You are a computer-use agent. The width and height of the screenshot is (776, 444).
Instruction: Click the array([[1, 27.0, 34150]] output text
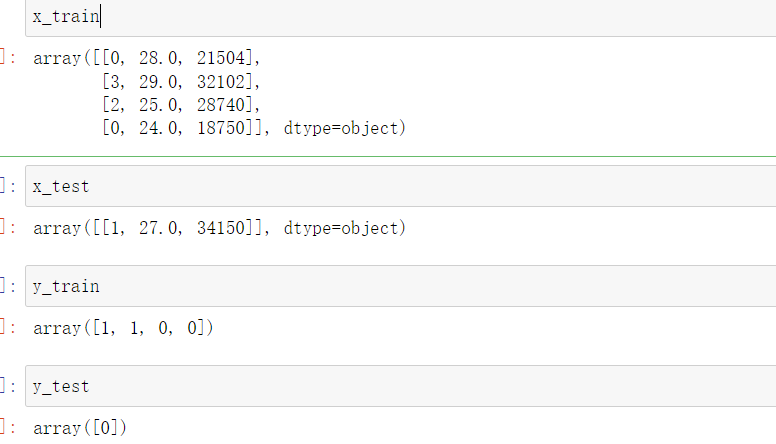pyautogui.click(x=150, y=228)
